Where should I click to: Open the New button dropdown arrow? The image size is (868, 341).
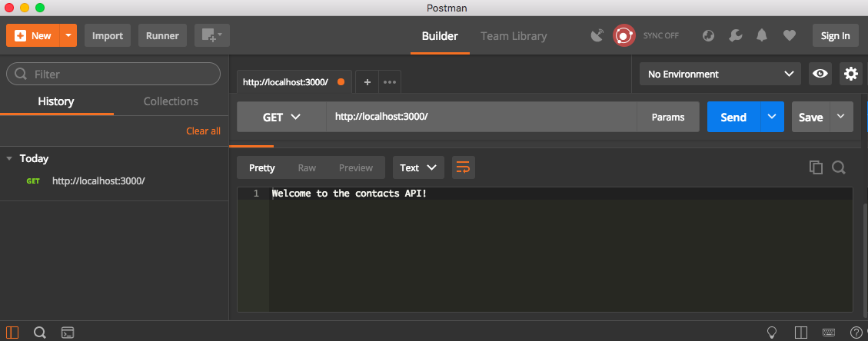[x=68, y=35]
